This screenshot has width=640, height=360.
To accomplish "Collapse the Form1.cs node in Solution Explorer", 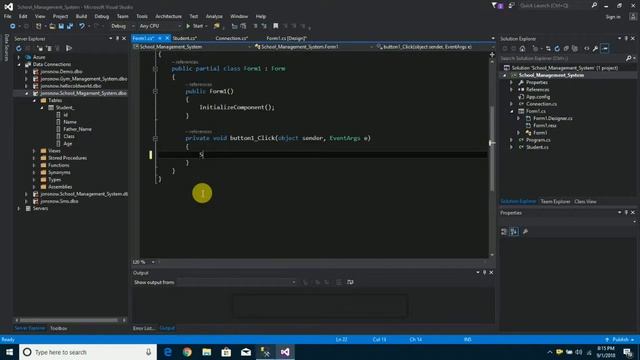I will pos(511,111).
